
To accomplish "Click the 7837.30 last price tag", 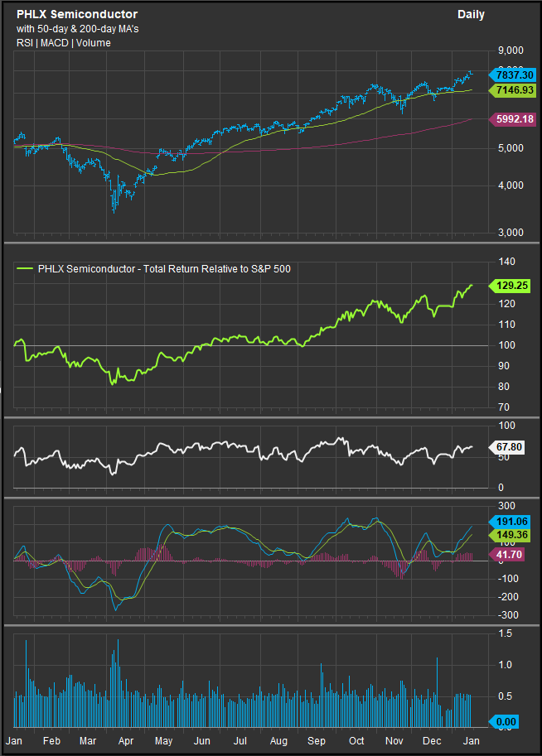I will (514, 75).
